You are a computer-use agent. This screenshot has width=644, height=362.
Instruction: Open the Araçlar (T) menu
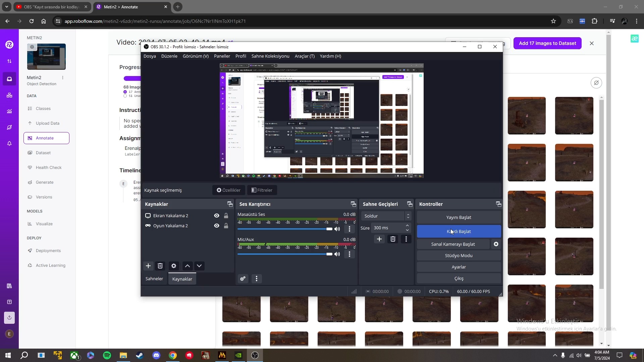point(304,56)
